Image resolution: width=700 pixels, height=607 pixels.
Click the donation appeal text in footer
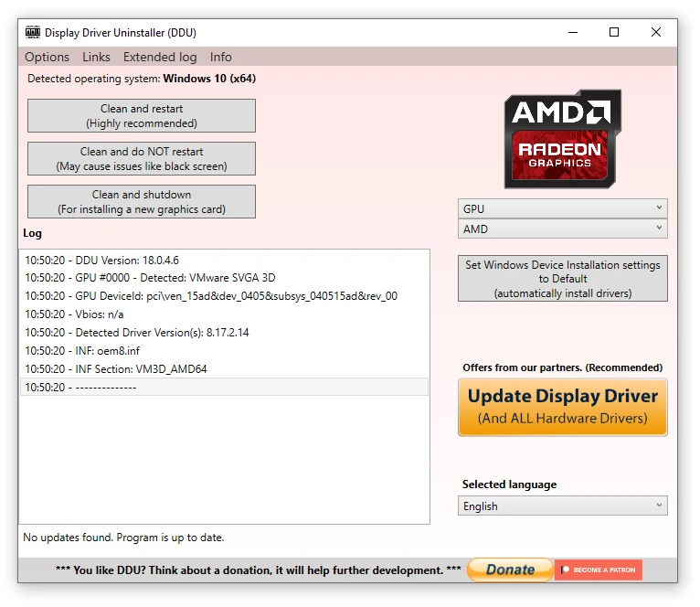point(258,570)
